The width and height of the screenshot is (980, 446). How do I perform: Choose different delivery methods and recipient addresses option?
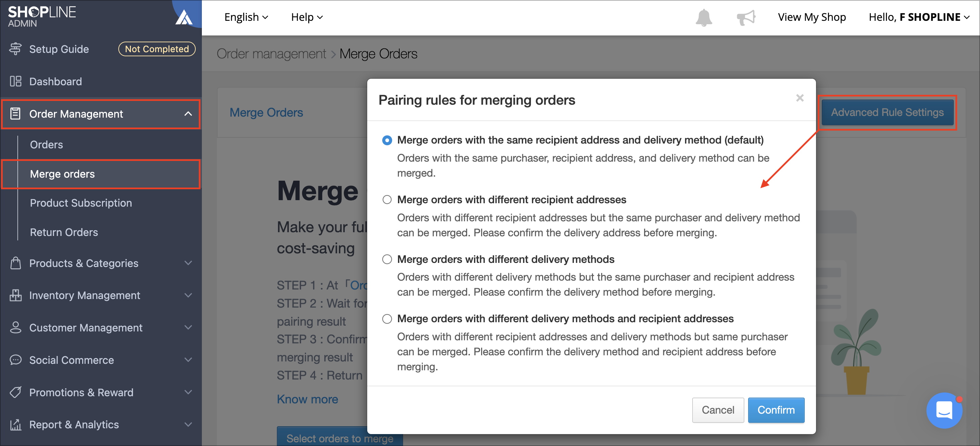pos(387,319)
